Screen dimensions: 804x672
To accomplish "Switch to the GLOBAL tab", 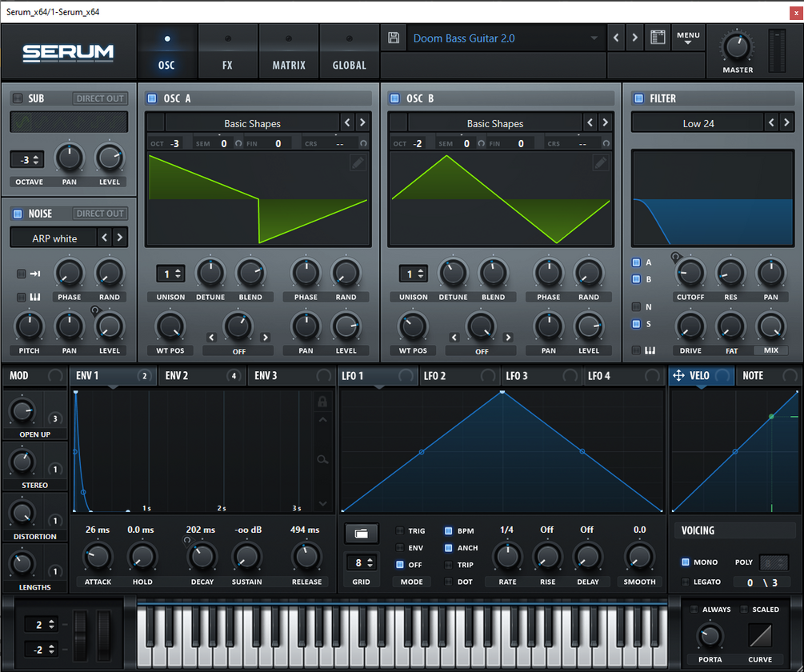I will tap(349, 53).
